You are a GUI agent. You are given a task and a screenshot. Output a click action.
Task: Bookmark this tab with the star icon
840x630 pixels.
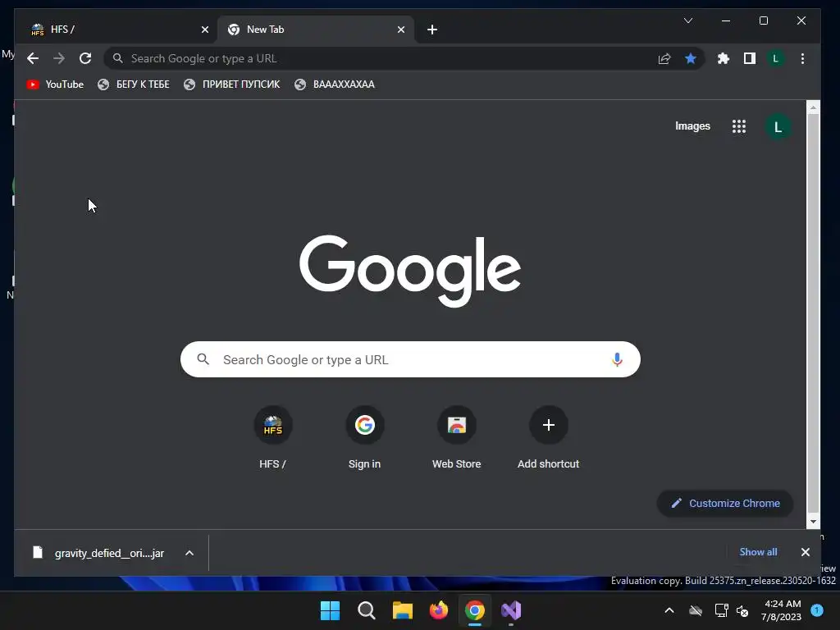point(691,58)
